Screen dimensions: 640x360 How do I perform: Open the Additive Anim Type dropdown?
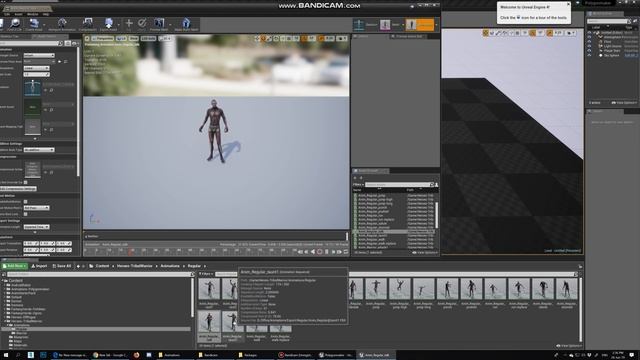tap(39, 150)
